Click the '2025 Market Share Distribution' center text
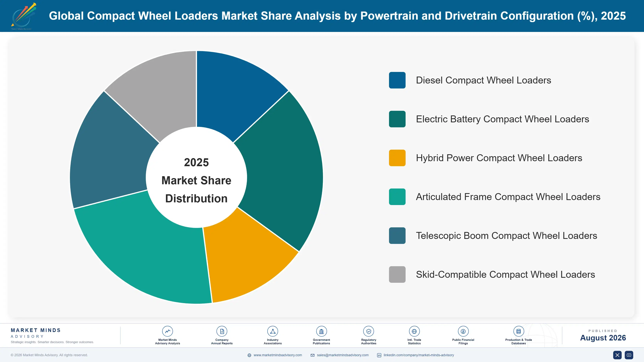Image resolution: width=644 pixels, height=362 pixels. point(196,180)
